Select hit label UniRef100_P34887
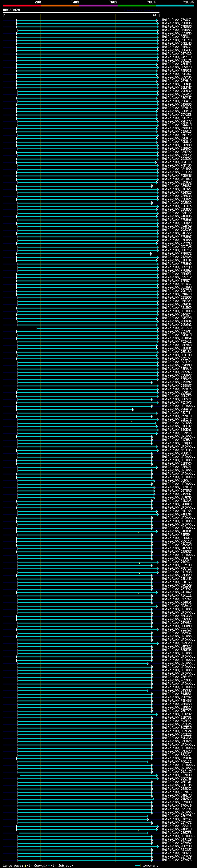The height and width of the screenshot is (868, 197). [176, 186]
